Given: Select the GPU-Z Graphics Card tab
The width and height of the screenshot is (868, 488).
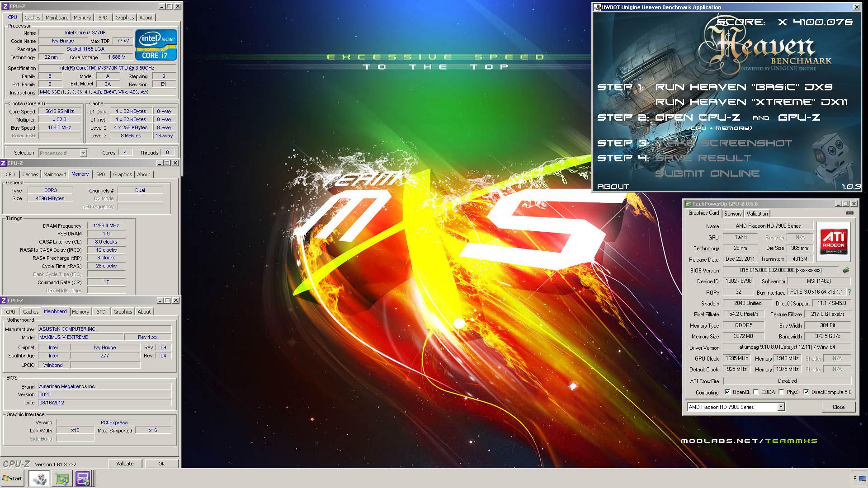Looking at the screenshot, I should click(x=703, y=213).
